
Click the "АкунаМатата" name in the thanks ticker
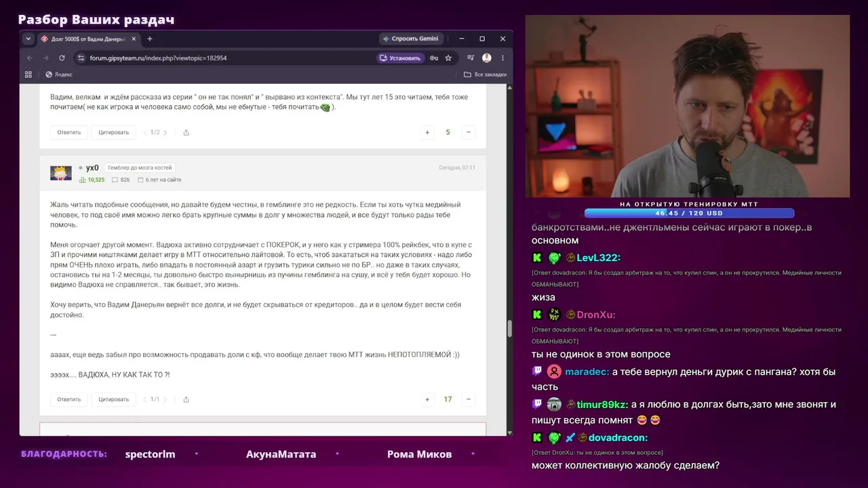(281, 454)
